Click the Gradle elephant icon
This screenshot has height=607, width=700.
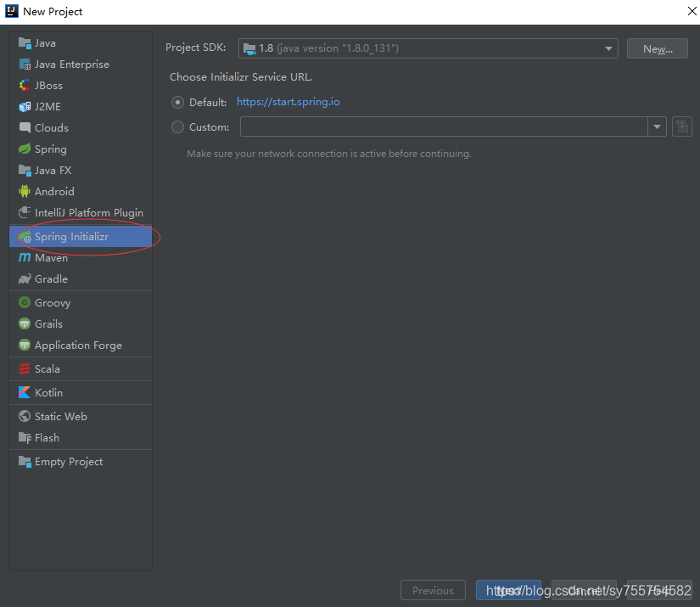25,279
